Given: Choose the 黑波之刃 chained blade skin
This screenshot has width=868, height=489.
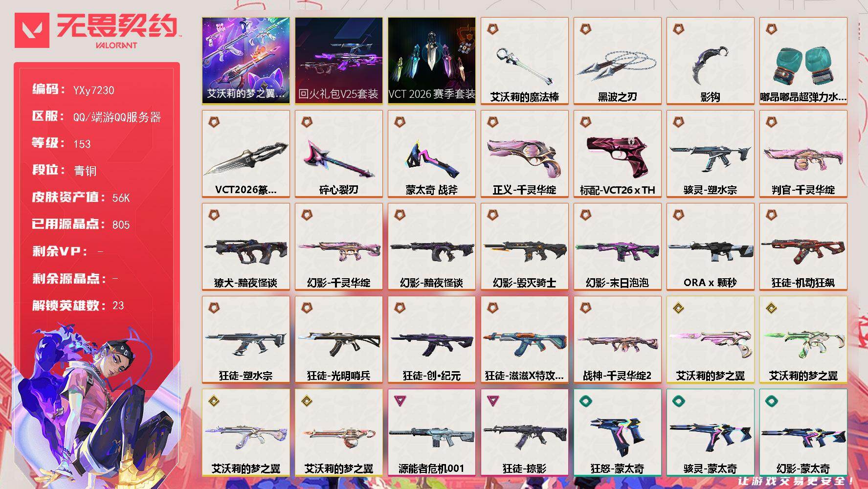Looking at the screenshot, I should pos(617,61).
